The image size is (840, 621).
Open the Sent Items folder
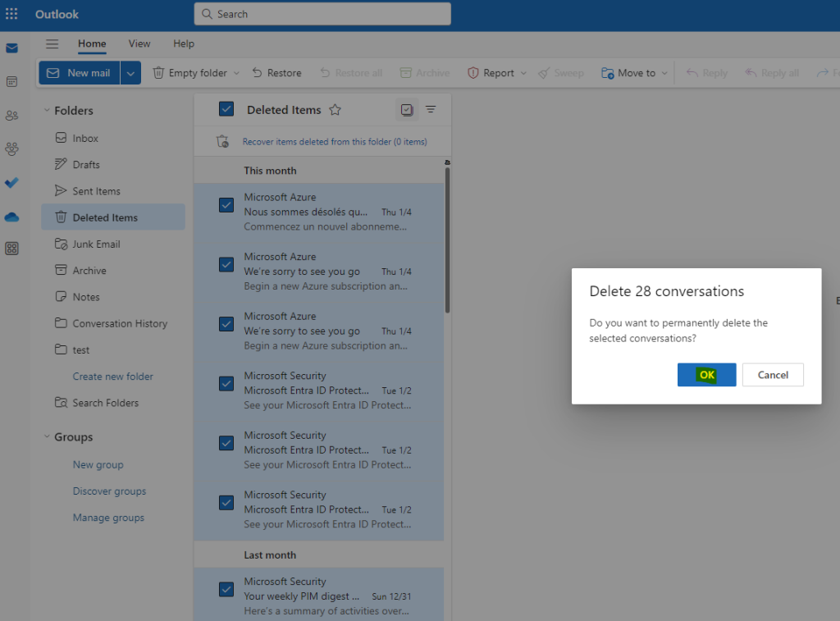(113, 191)
